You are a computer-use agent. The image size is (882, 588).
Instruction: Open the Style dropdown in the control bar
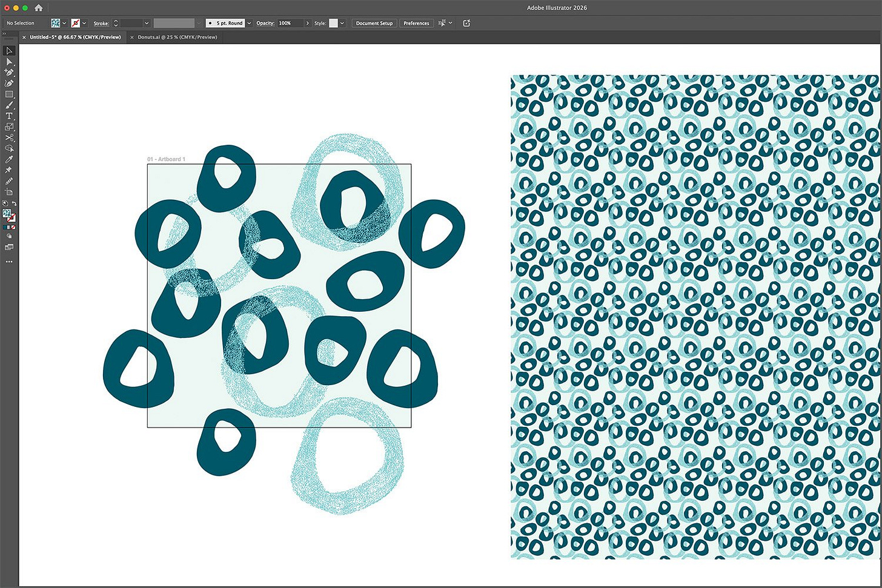point(341,23)
